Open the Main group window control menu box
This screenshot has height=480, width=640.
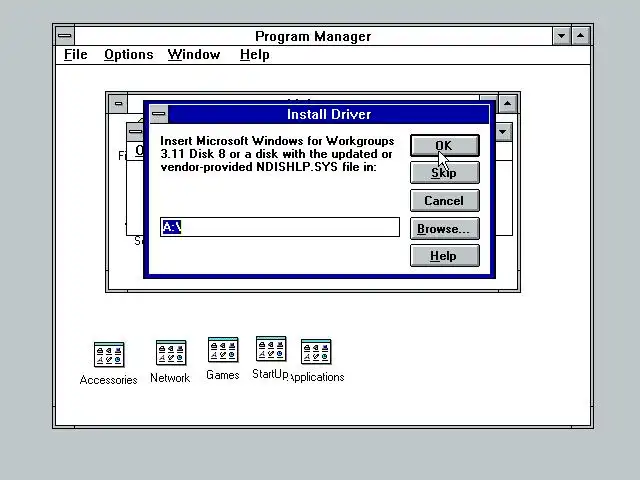(x=118, y=103)
